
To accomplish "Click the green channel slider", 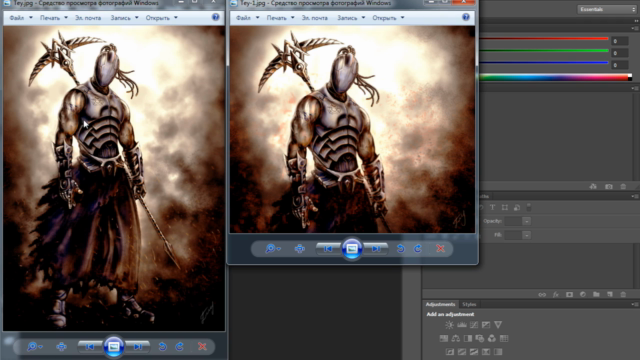I will (544, 51).
